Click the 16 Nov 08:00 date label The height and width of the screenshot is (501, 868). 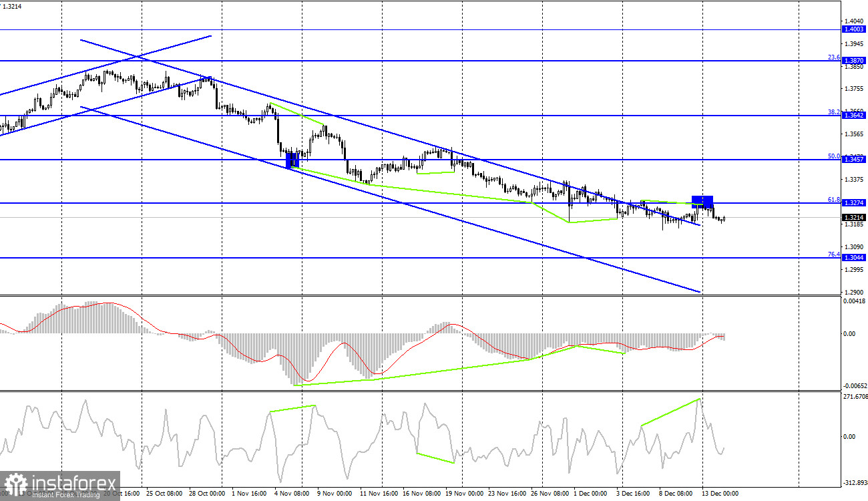pos(423,494)
